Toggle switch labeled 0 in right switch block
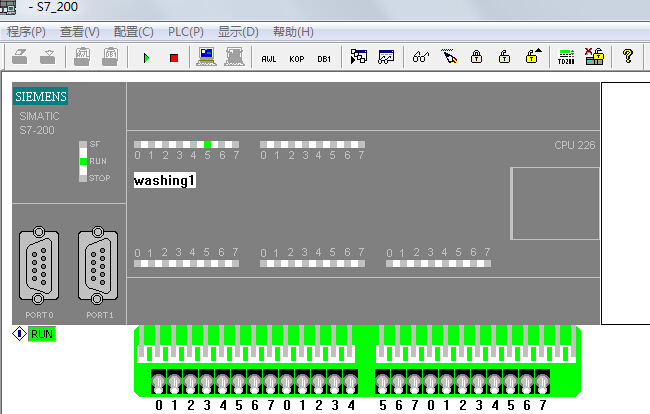Image resolution: width=650 pixels, height=414 pixels. tap(430, 382)
